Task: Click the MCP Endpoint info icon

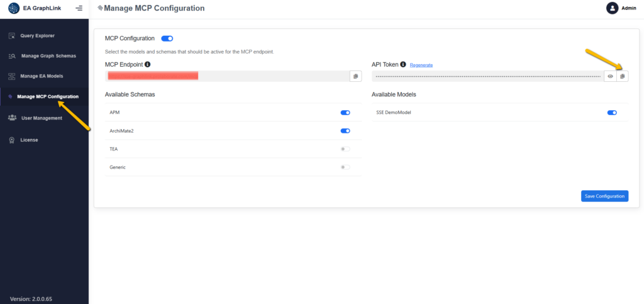Action: pyautogui.click(x=148, y=64)
